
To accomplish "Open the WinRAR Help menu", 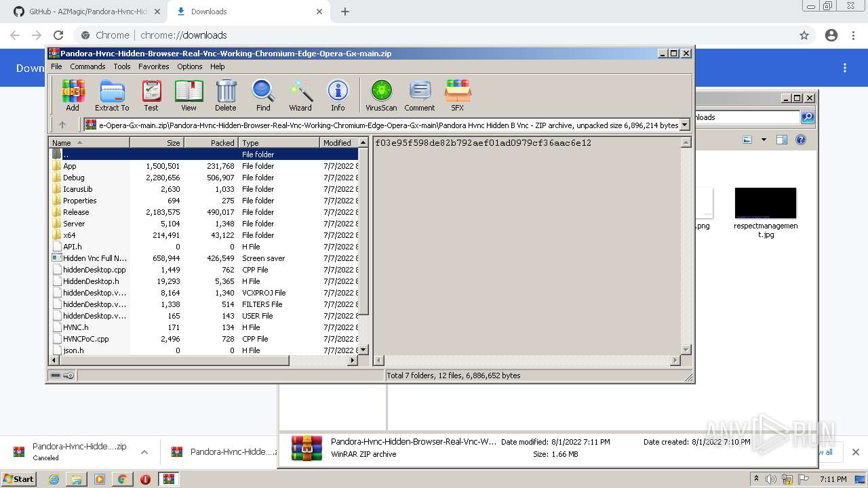I will 218,66.
